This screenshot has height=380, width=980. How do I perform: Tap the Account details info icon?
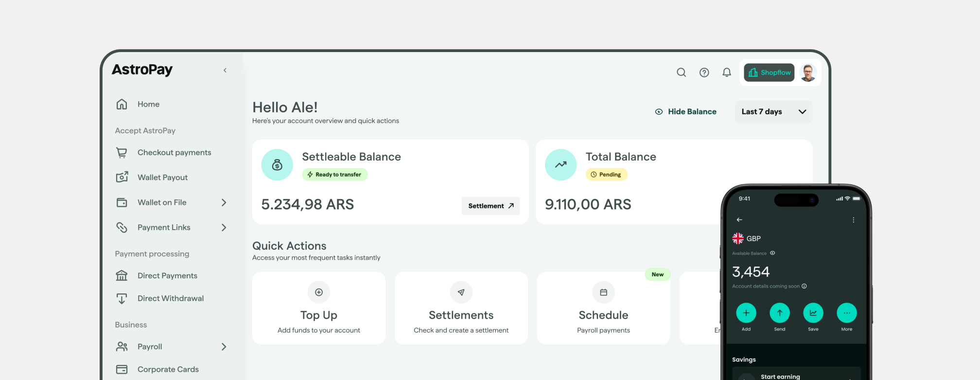(x=804, y=286)
